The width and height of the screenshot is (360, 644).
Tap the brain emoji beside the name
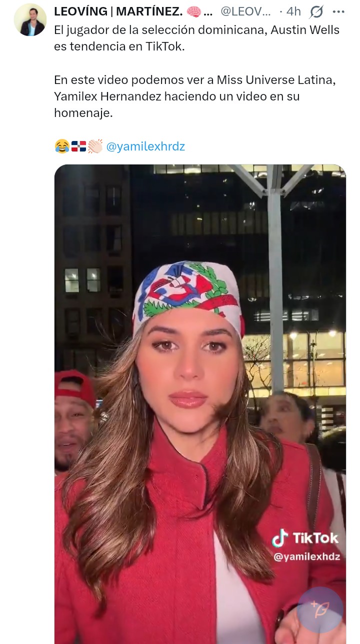(193, 11)
